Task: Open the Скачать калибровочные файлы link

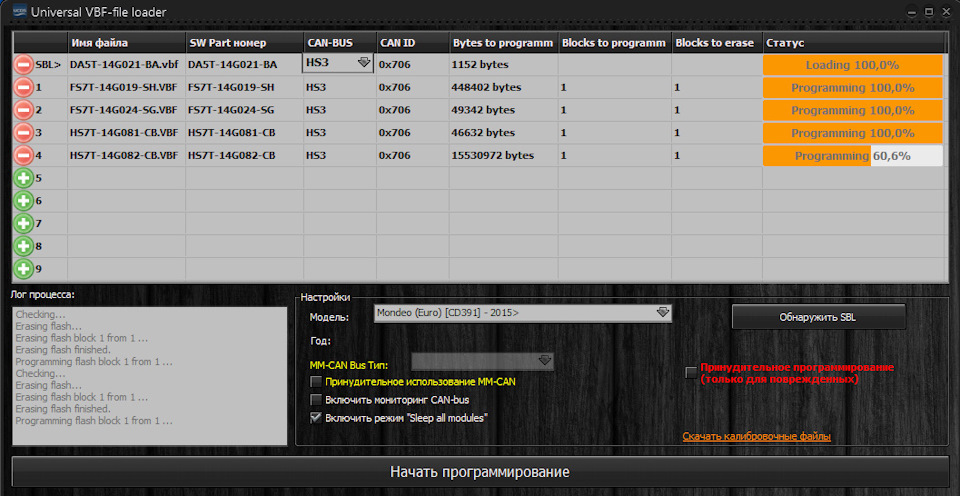Action: 756,437
